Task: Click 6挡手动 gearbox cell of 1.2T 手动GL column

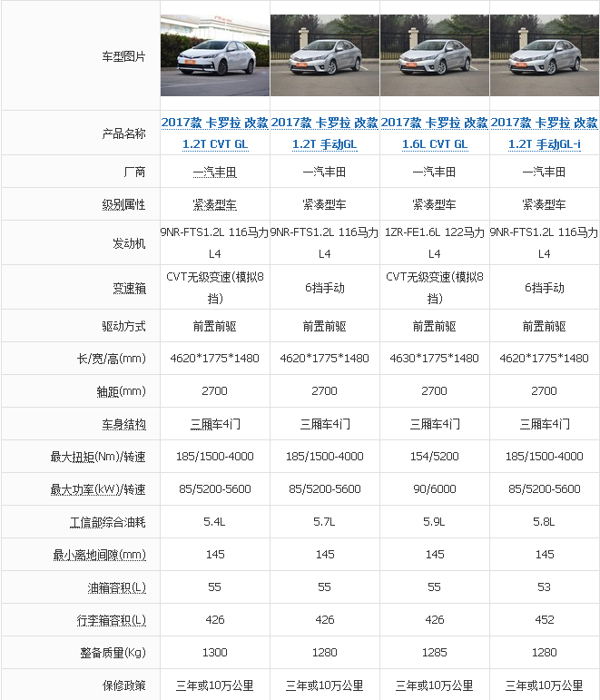Action: (325, 288)
